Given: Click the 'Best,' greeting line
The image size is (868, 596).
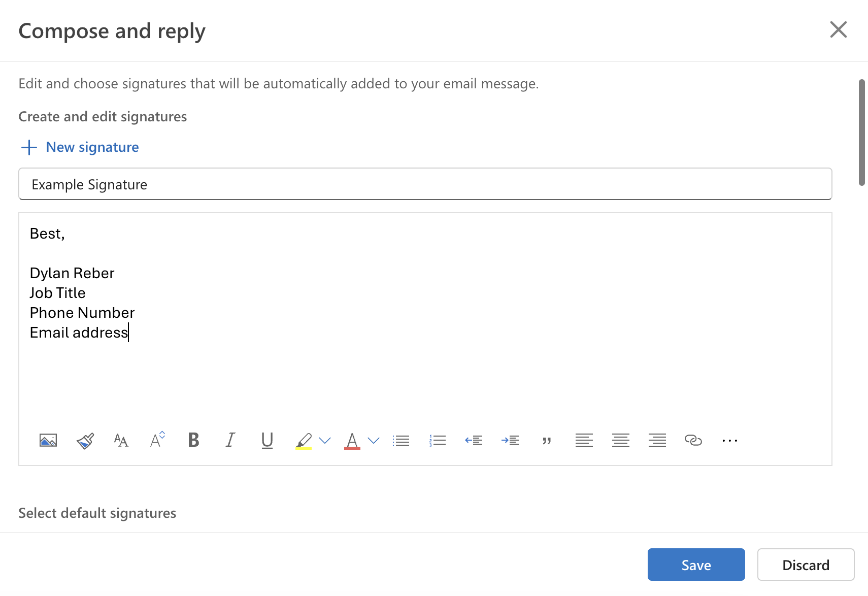Looking at the screenshot, I should [x=47, y=234].
